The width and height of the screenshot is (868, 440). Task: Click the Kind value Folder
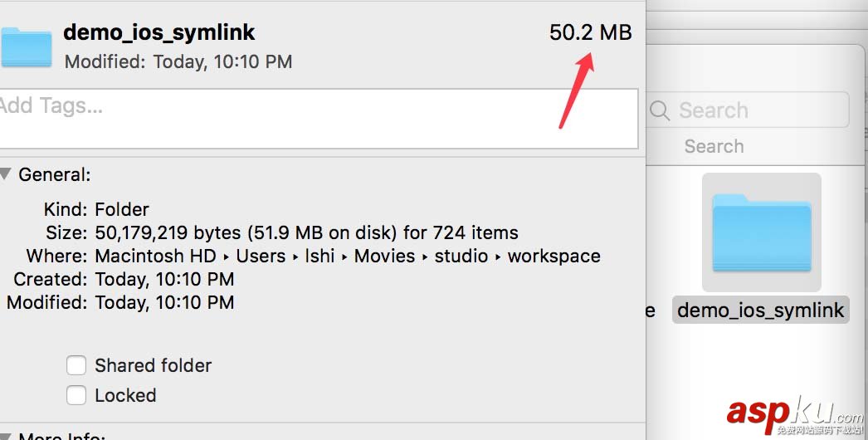[x=122, y=209]
